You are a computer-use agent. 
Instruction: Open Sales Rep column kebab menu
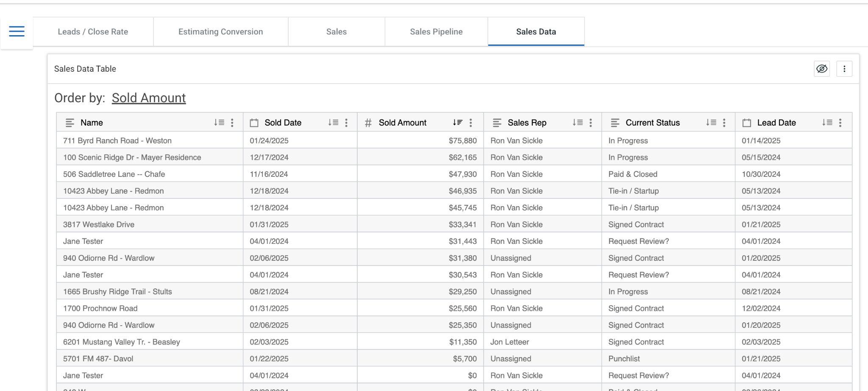coord(590,123)
